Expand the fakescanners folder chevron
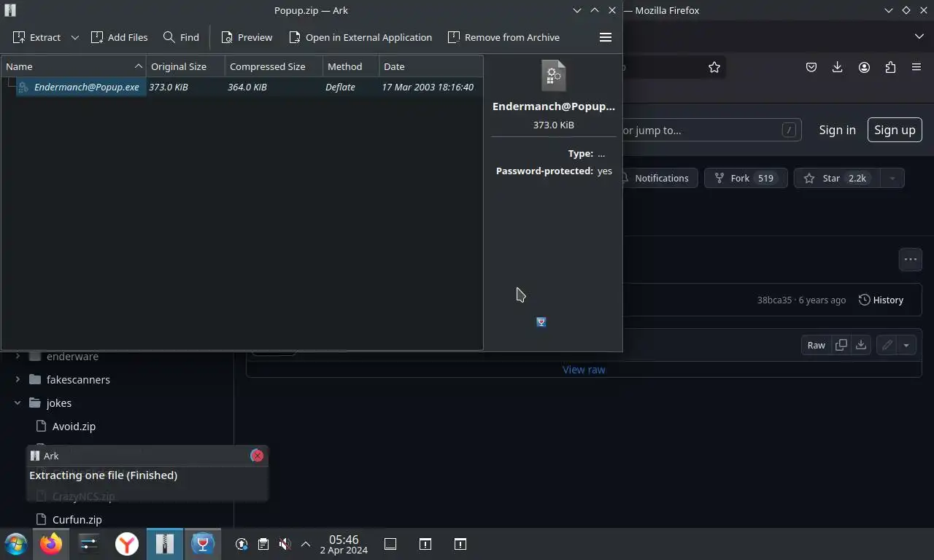 click(x=18, y=380)
